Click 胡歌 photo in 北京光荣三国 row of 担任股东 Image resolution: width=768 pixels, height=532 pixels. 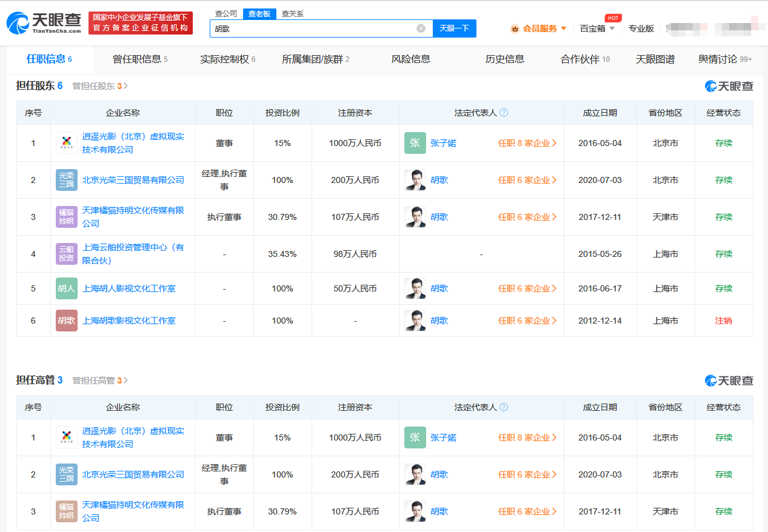[x=415, y=180]
